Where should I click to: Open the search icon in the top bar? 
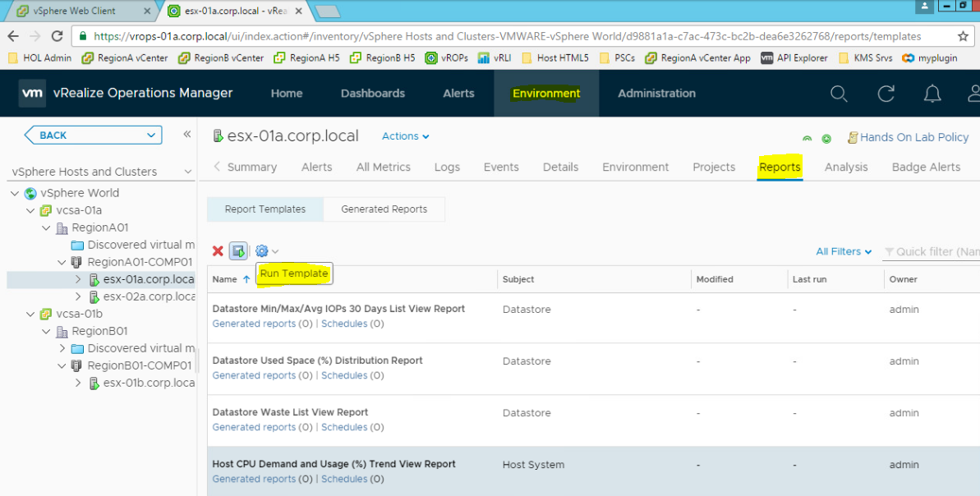(839, 94)
